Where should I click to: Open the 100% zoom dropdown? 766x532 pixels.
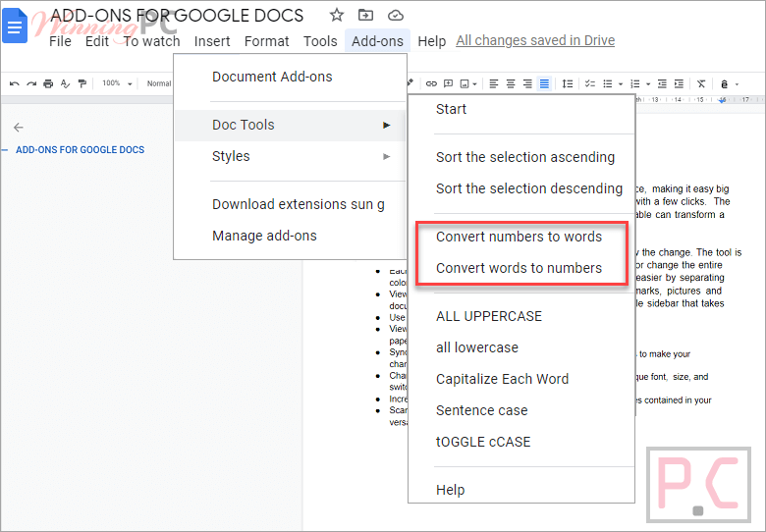tap(117, 83)
